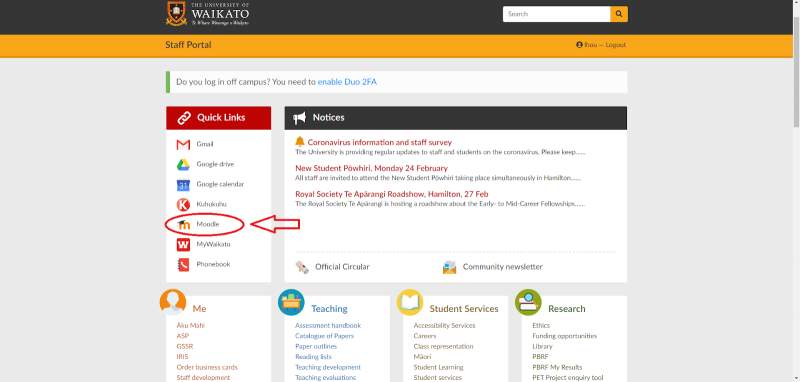Open Assessment handbook link
The width and height of the screenshot is (800, 382).
pos(328,325)
